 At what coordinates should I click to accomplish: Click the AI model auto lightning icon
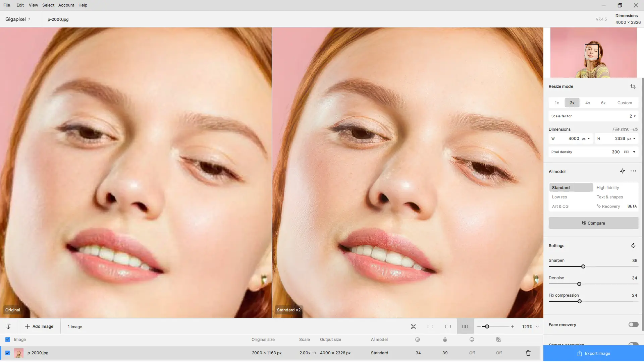click(622, 171)
